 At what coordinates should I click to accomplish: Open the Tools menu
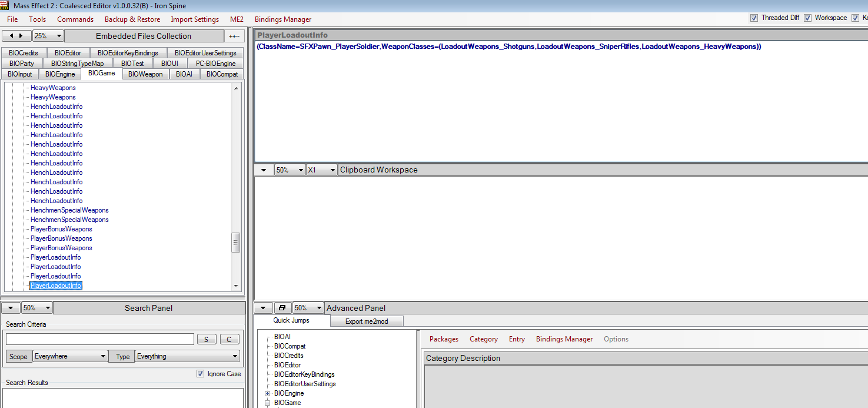[38, 19]
